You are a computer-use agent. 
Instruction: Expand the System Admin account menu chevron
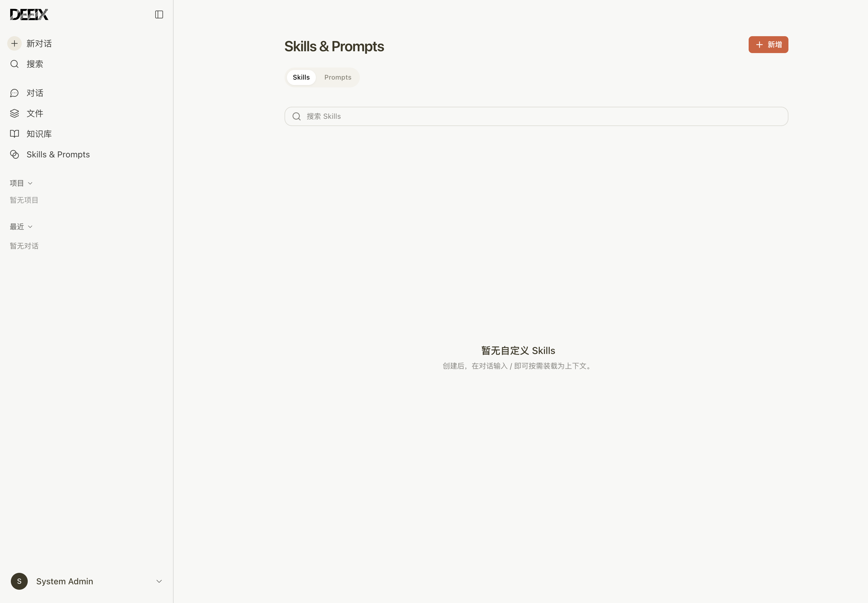[159, 581]
